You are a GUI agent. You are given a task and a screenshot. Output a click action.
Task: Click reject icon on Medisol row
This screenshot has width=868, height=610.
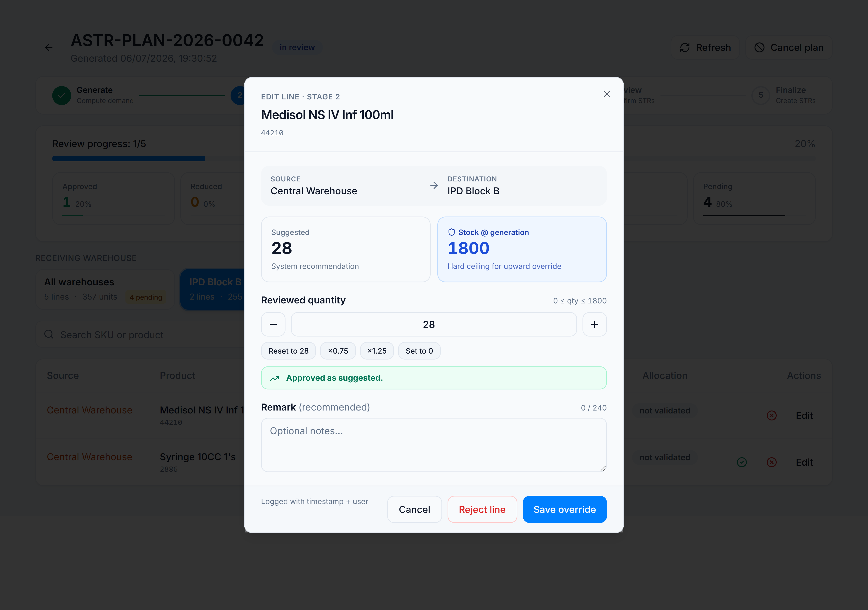coord(772,415)
